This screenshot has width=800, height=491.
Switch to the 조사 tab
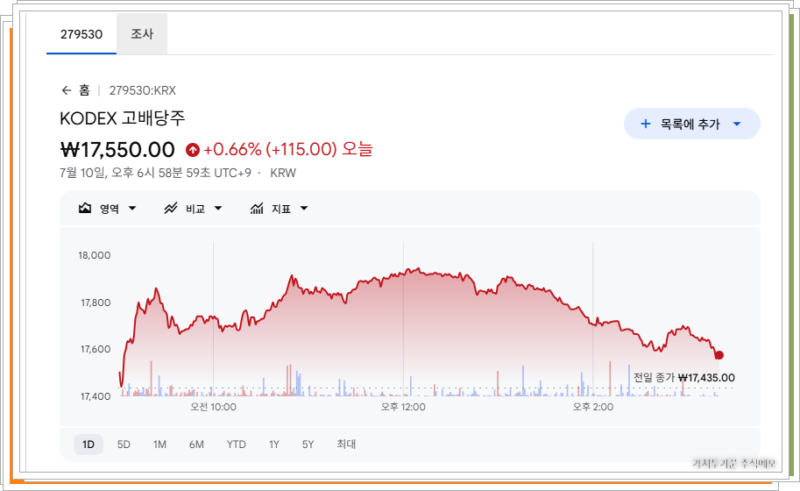click(142, 34)
